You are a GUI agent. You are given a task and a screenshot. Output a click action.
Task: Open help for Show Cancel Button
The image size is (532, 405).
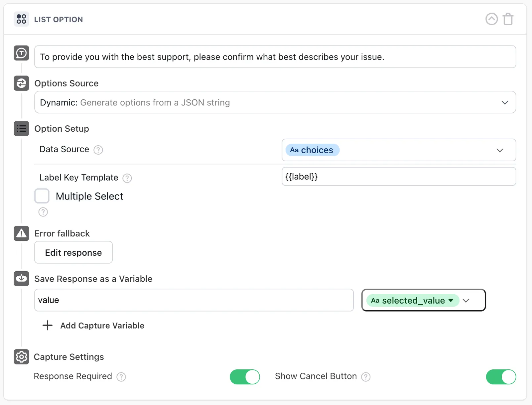click(366, 377)
